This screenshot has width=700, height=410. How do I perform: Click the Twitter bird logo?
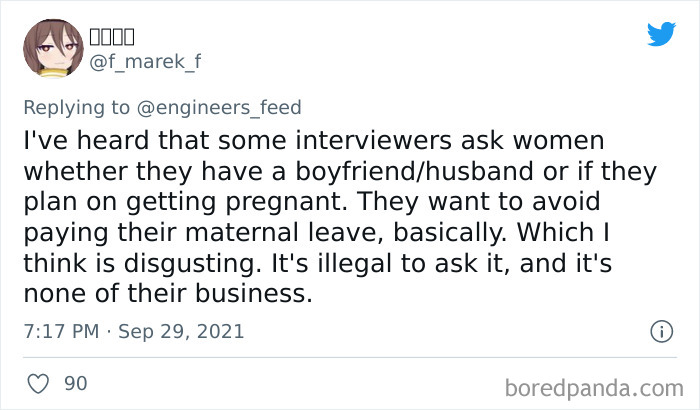tap(661, 33)
